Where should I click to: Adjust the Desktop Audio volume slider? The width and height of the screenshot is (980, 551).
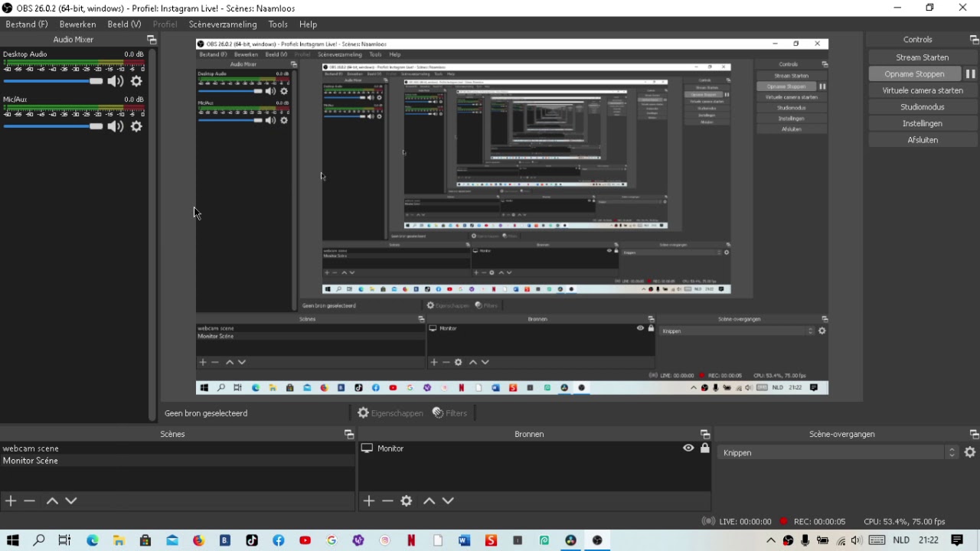(x=53, y=81)
